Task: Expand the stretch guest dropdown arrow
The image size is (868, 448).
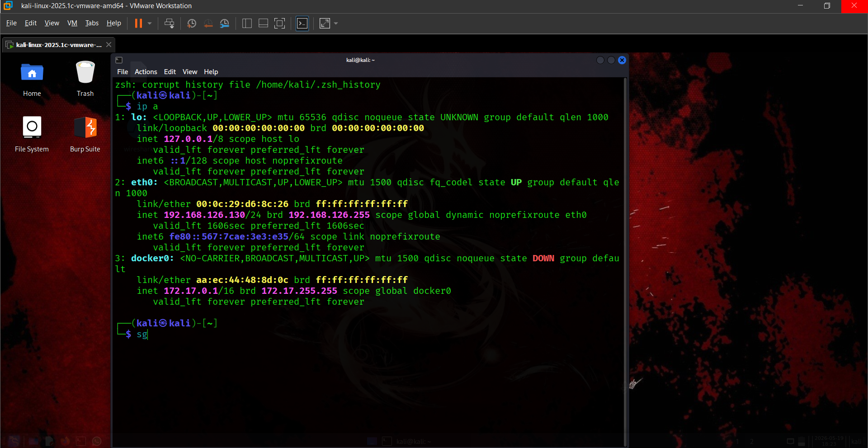Action: (x=336, y=23)
